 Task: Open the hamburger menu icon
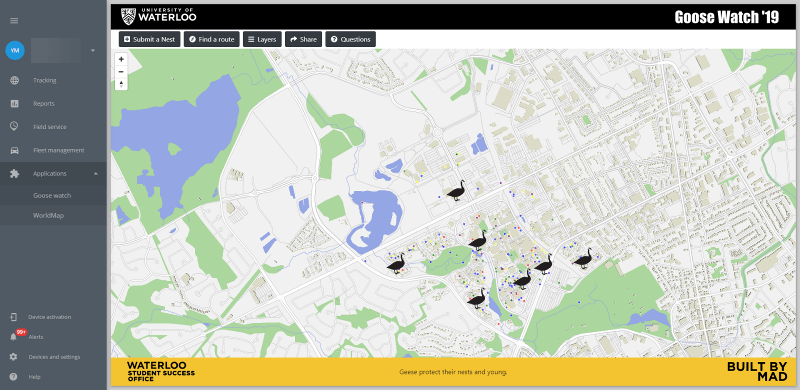coord(14,21)
